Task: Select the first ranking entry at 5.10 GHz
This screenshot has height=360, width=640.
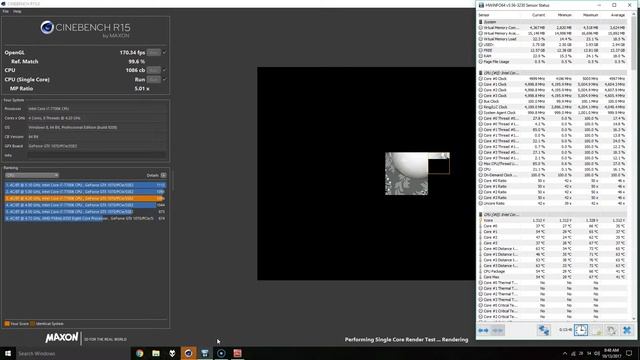Action: click(85, 185)
